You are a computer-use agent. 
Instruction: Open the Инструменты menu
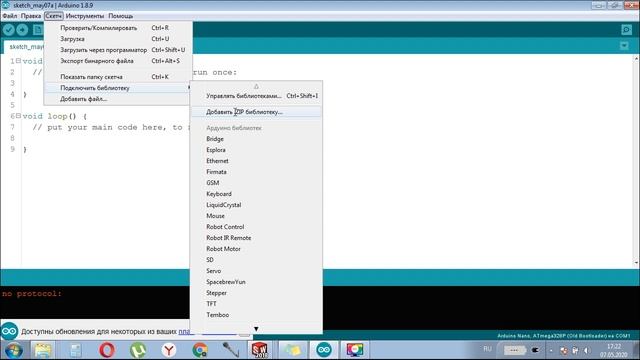85,16
